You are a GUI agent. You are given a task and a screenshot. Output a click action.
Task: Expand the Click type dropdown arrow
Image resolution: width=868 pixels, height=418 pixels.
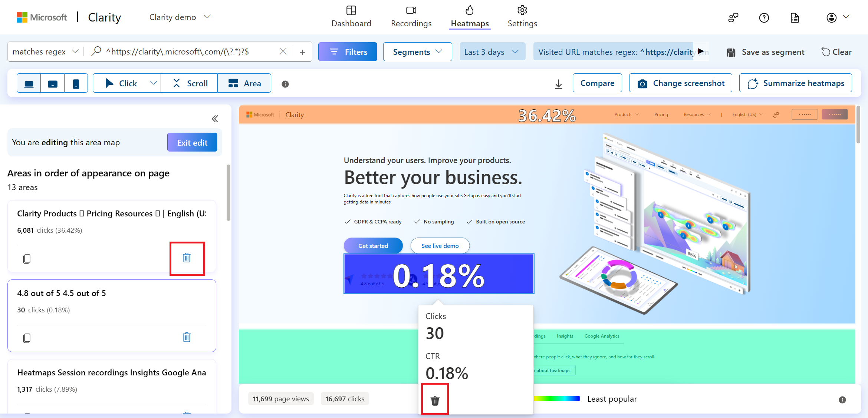(x=153, y=83)
